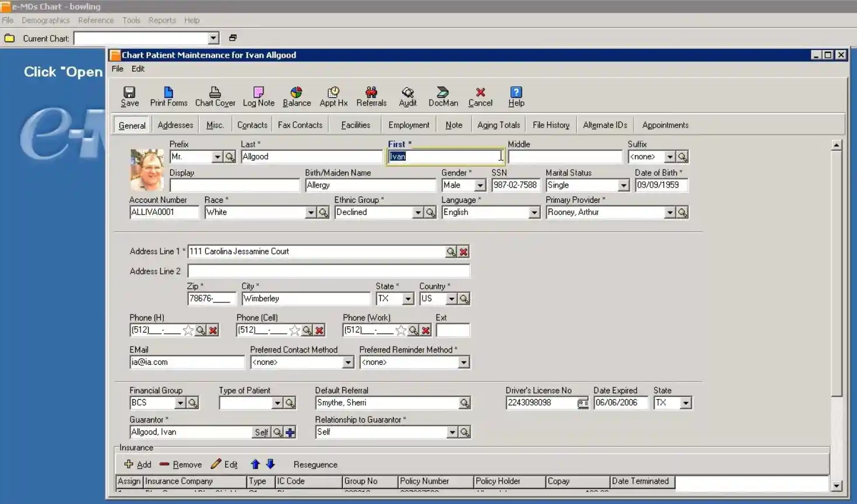Save the patient record
Image resolution: width=857 pixels, height=504 pixels.
click(129, 96)
